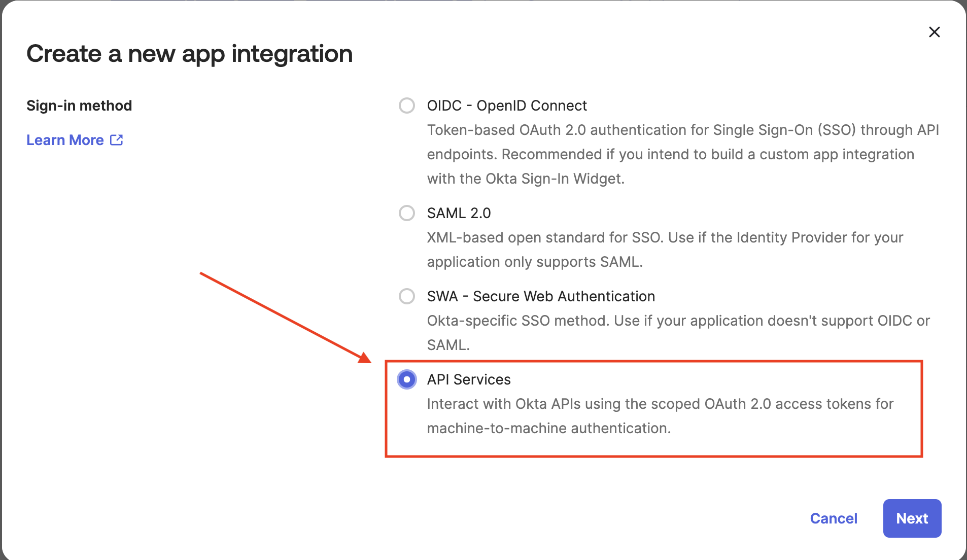
Task: Click the Create a new app integration title
Action: pyautogui.click(x=190, y=54)
